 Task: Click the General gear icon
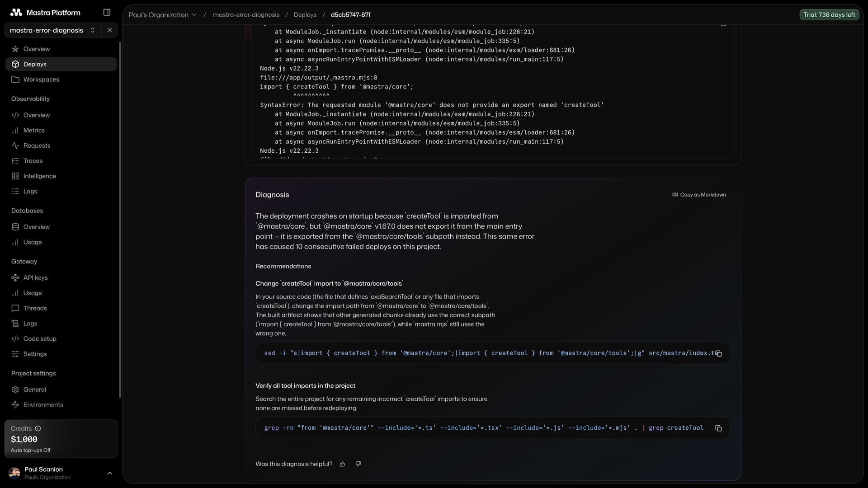pyautogui.click(x=15, y=389)
